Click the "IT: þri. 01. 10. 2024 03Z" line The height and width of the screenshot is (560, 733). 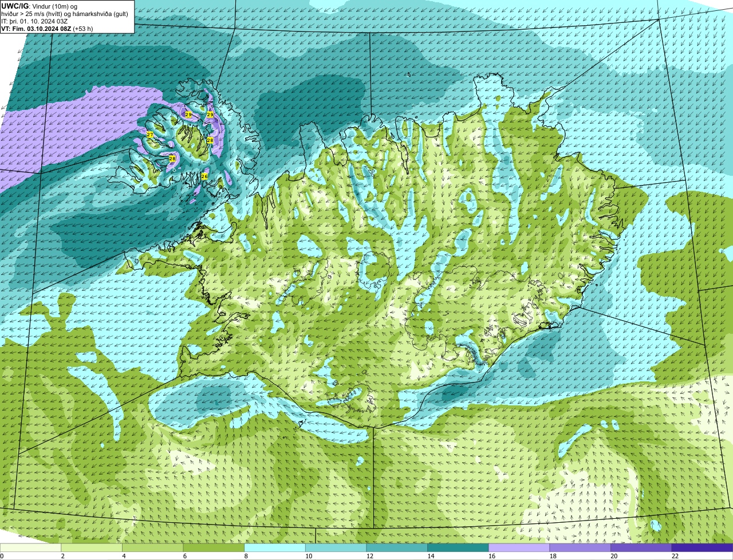[x=36, y=21]
